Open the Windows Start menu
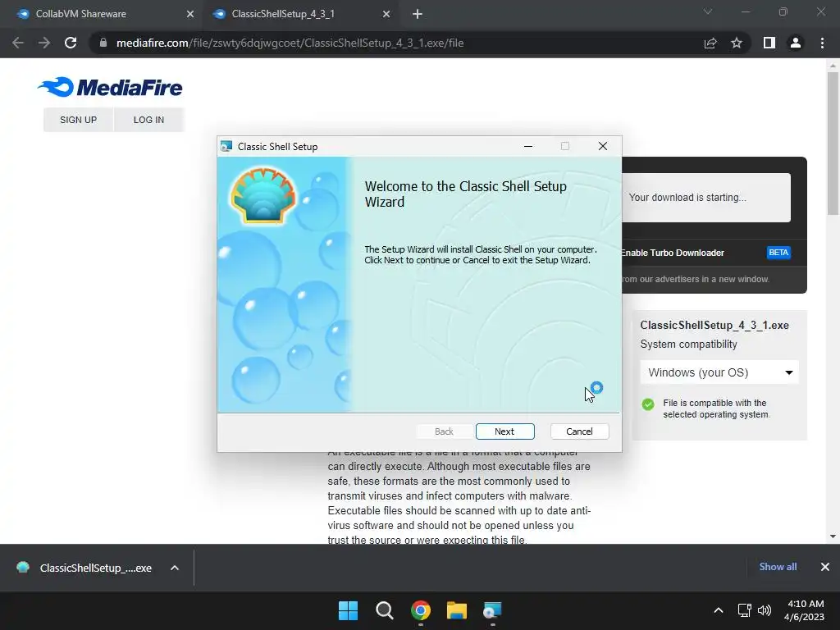The width and height of the screenshot is (840, 630). [x=348, y=610]
